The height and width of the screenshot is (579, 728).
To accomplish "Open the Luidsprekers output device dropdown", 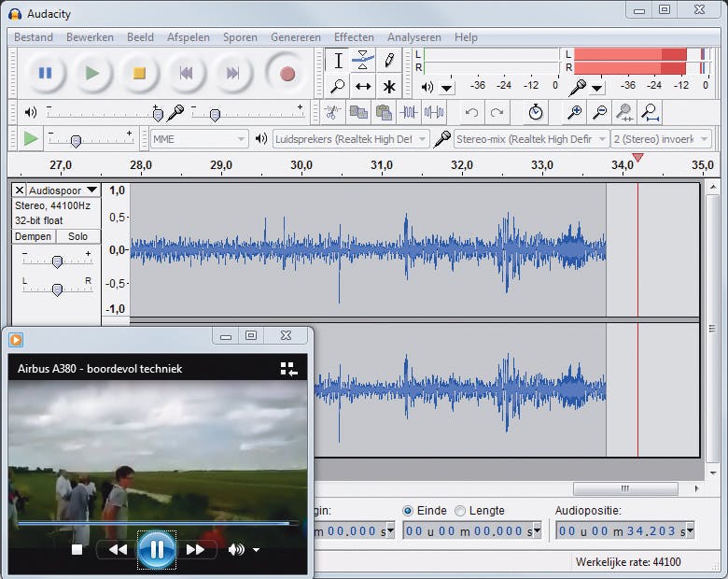I will coord(350,139).
